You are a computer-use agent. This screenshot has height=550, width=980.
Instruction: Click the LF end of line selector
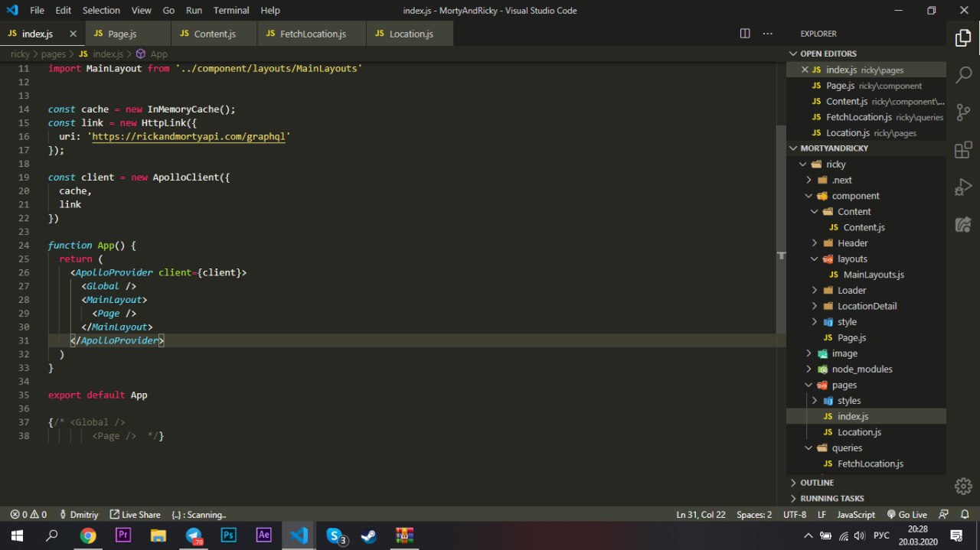(822, 515)
